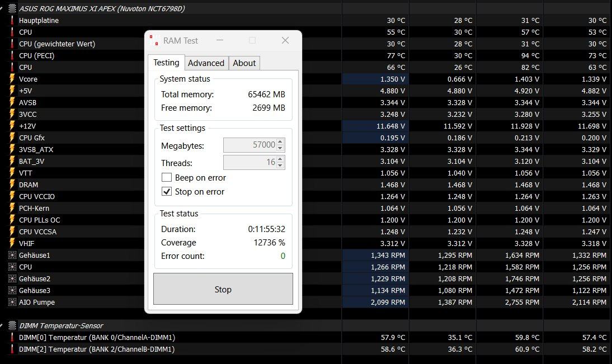The height and width of the screenshot is (364, 612).
Task: Click the fan icon beside Gehäuse2
Action: tap(12, 278)
